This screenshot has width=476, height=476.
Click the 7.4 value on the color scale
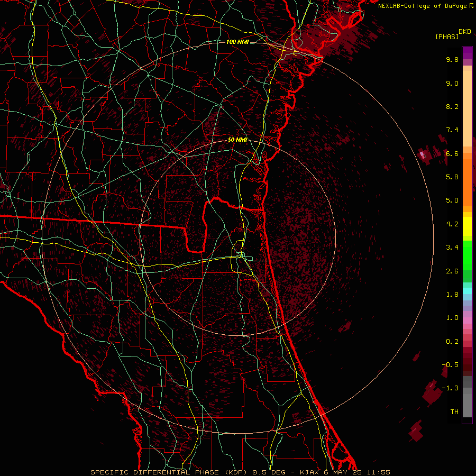[x=452, y=130]
